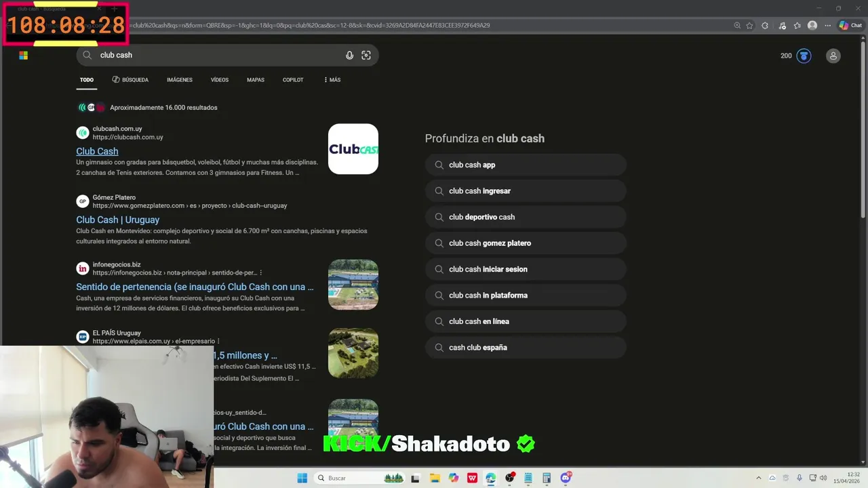Click the El País result aerial thumbnail
The height and width of the screenshot is (488, 868).
coord(353,353)
